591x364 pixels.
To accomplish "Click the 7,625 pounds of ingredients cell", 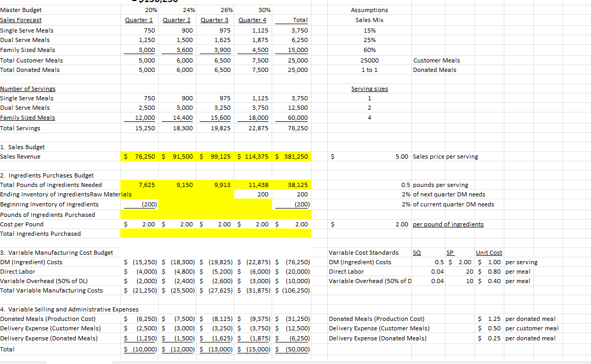I will tap(147, 185).
